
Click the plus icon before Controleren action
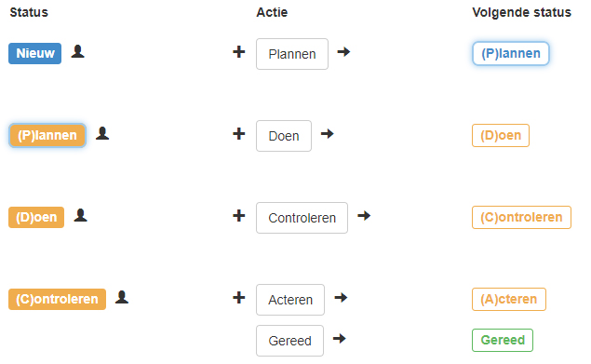click(239, 216)
